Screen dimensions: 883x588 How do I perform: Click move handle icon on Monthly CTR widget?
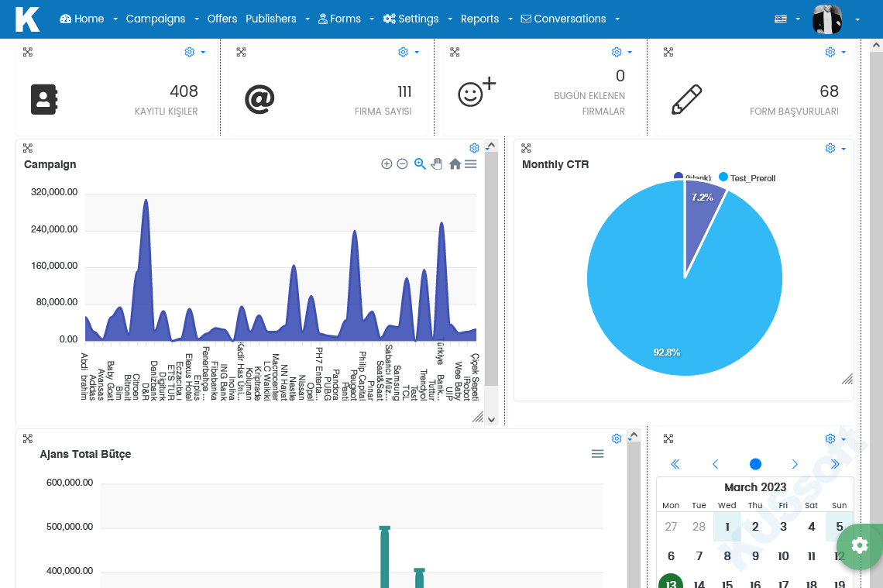pos(526,148)
